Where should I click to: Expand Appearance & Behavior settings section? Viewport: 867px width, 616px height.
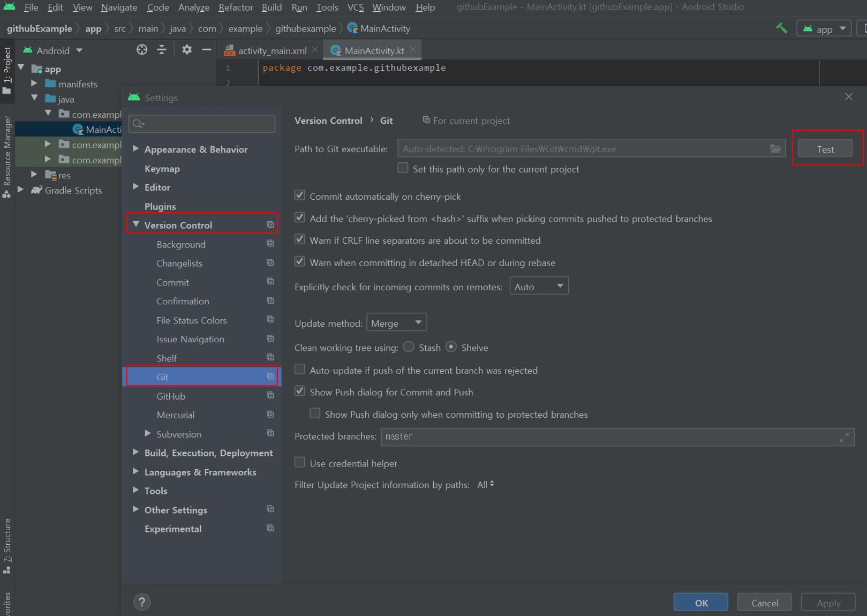[x=135, y=148]
